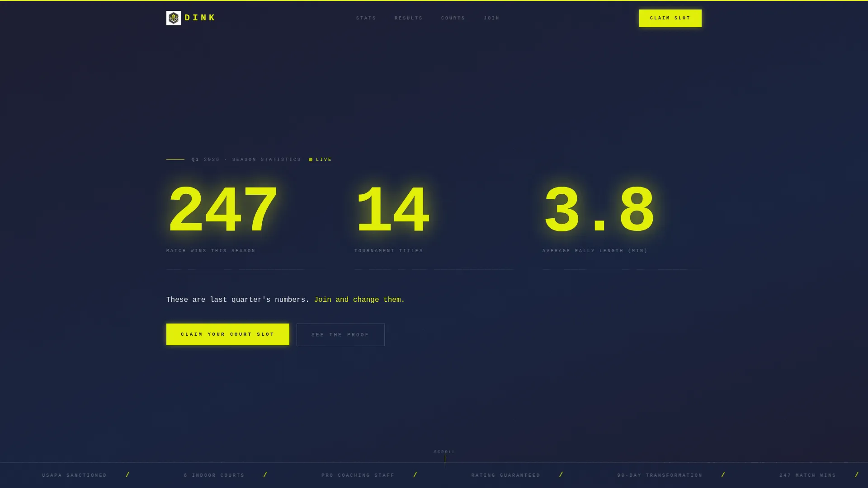868x488 pixels.
Task: Click the DINK brand name
Action: pos(200,18)
